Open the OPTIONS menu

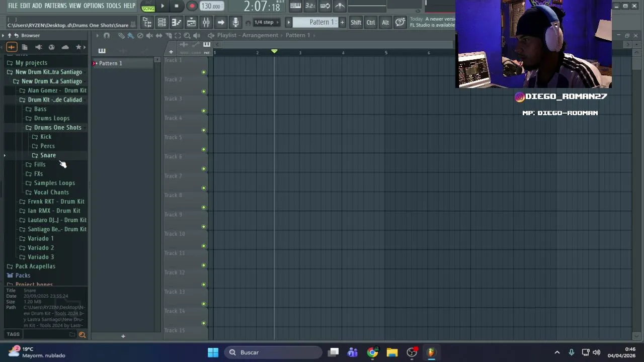(94, 6)
